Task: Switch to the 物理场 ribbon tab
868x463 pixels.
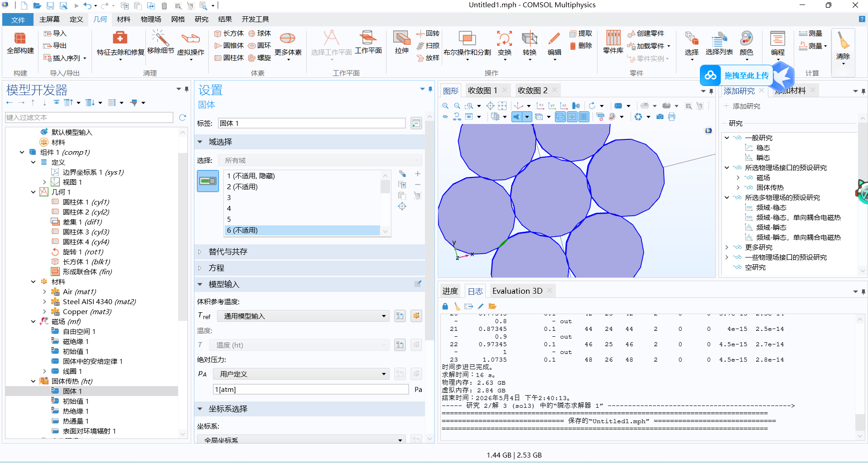Action: click(x=151, y=19)
